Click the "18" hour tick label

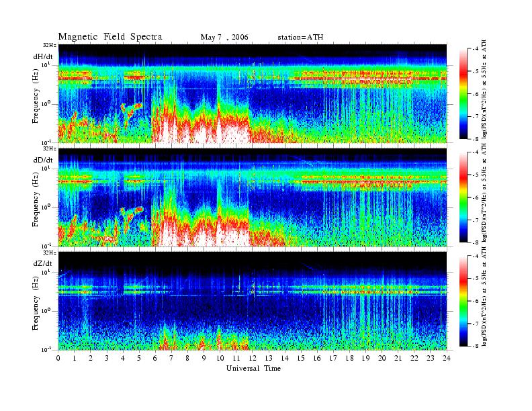[x=349, y=358]
